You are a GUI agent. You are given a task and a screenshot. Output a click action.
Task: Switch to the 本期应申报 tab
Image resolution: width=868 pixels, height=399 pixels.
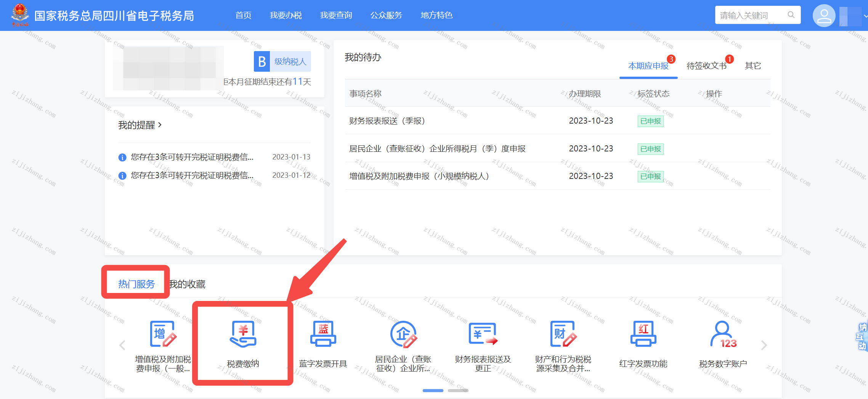(x=648, y=66)
